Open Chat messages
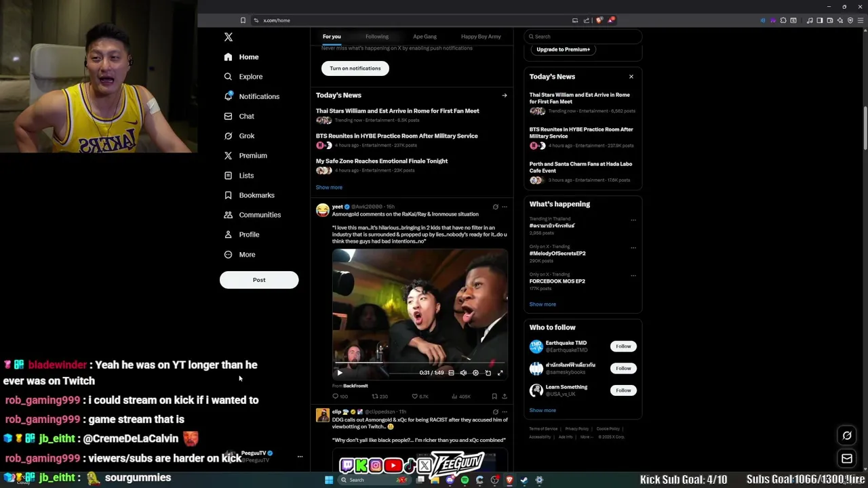 [239, 116]
